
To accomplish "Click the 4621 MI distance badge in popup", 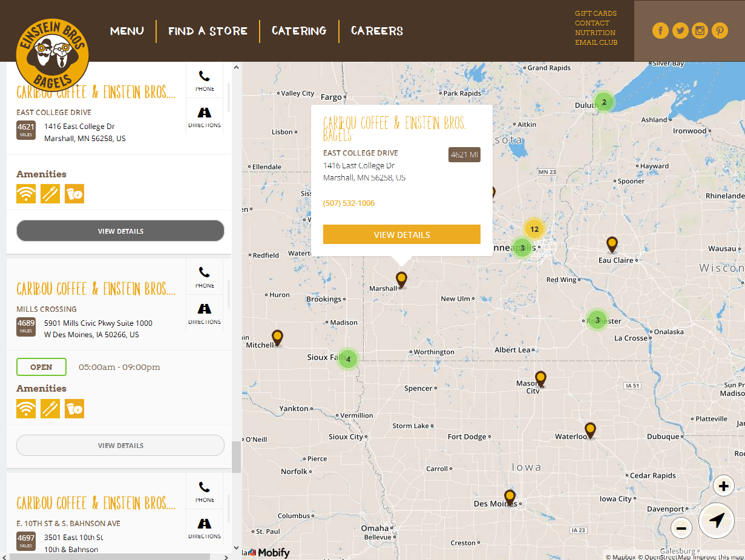I will (464, 155).
